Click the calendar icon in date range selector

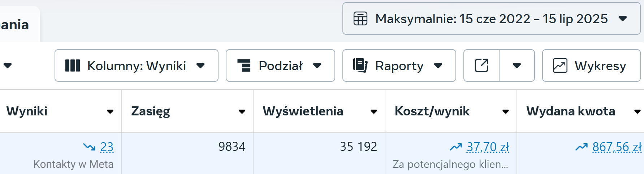click(360, 18)
